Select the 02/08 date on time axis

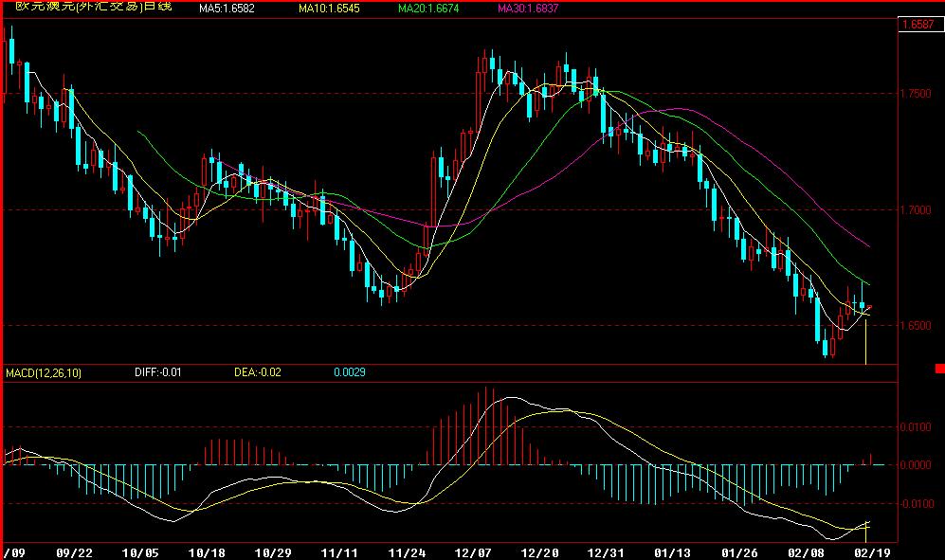[807, 552]
